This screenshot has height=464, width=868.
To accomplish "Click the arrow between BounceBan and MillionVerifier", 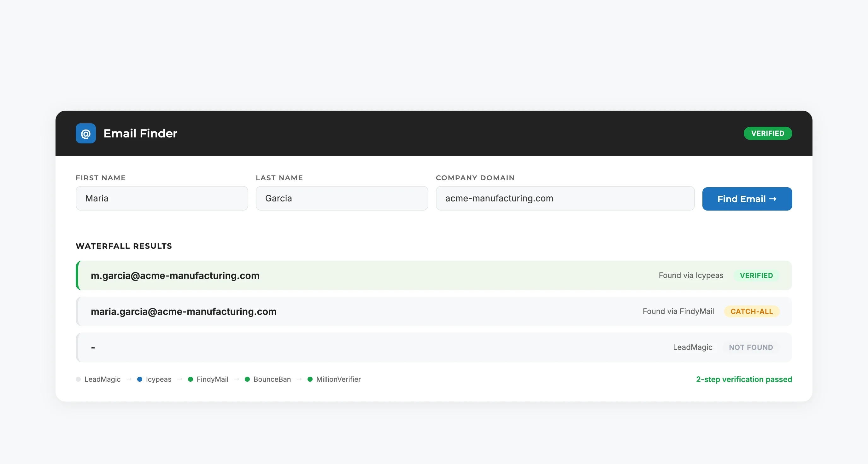I will tap(299, 379).
